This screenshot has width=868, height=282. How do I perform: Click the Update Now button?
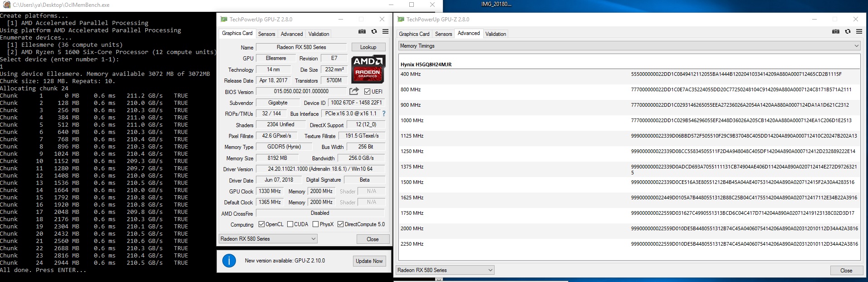click(369, 261)
